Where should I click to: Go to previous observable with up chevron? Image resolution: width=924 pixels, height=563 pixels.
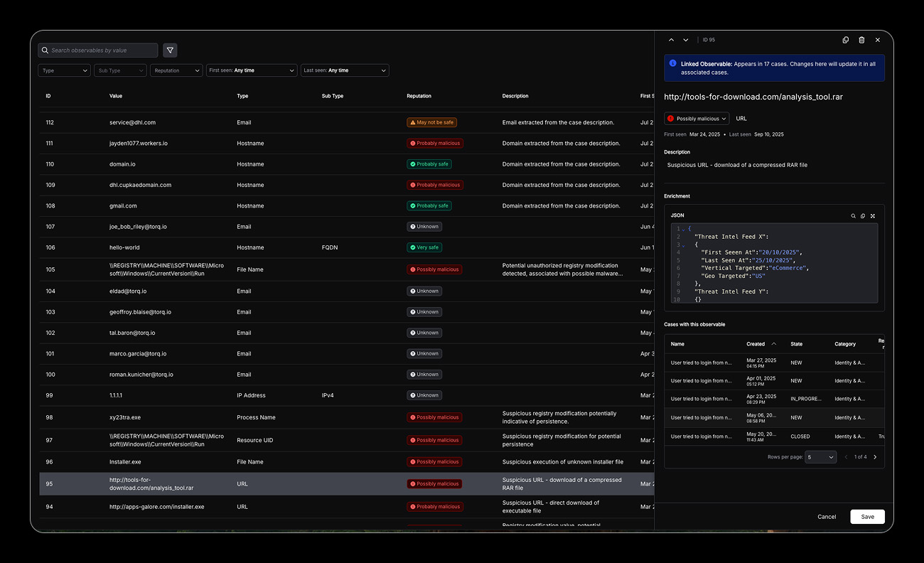tap(672, 41)
